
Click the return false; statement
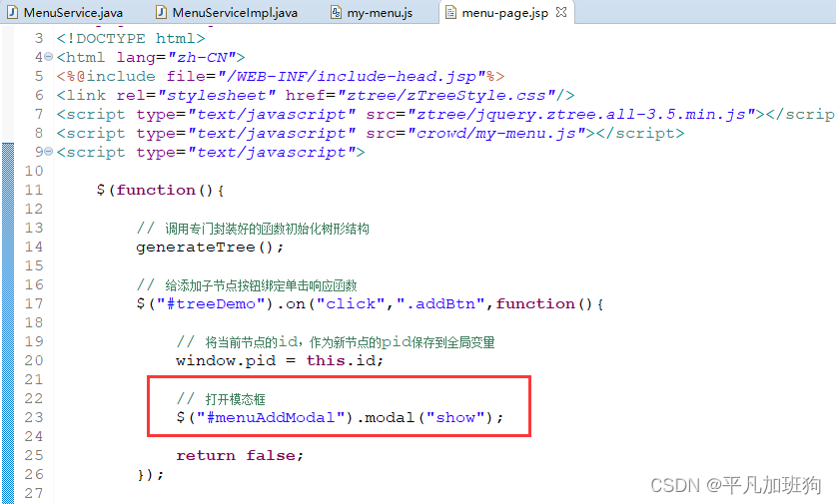pyautogui.click(x=240, y=455)
